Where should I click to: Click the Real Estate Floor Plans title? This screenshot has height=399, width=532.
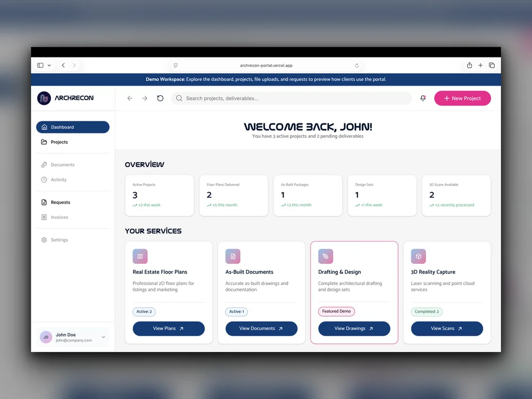[160, 272]
